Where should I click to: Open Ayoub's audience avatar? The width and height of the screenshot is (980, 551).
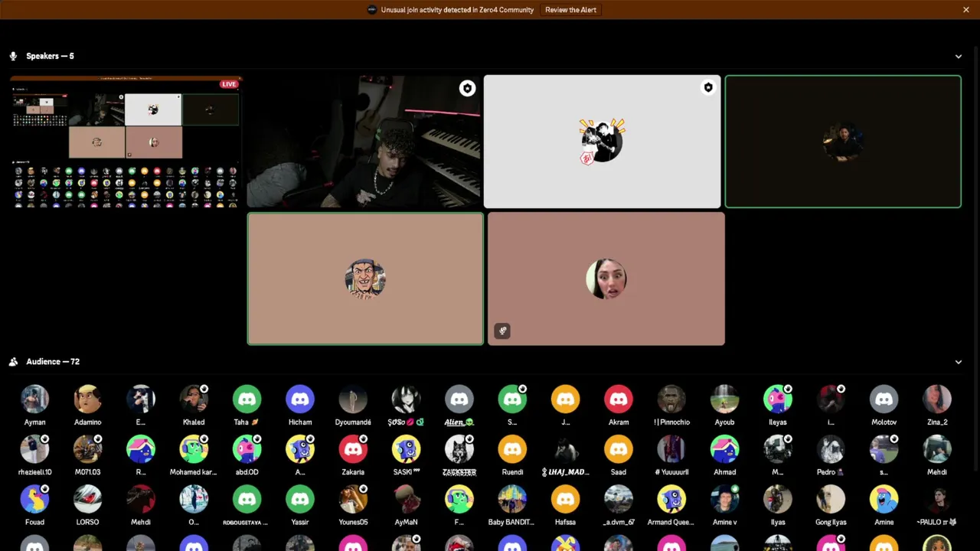point(724,399)
